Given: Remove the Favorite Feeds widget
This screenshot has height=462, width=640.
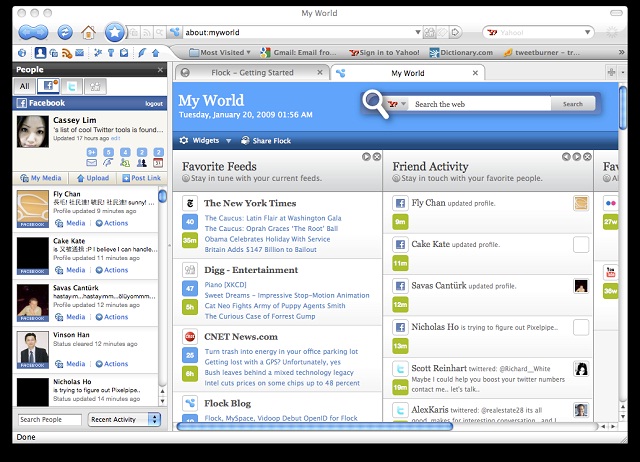Looking at the screenshot, I should click(x=377, y=156).
